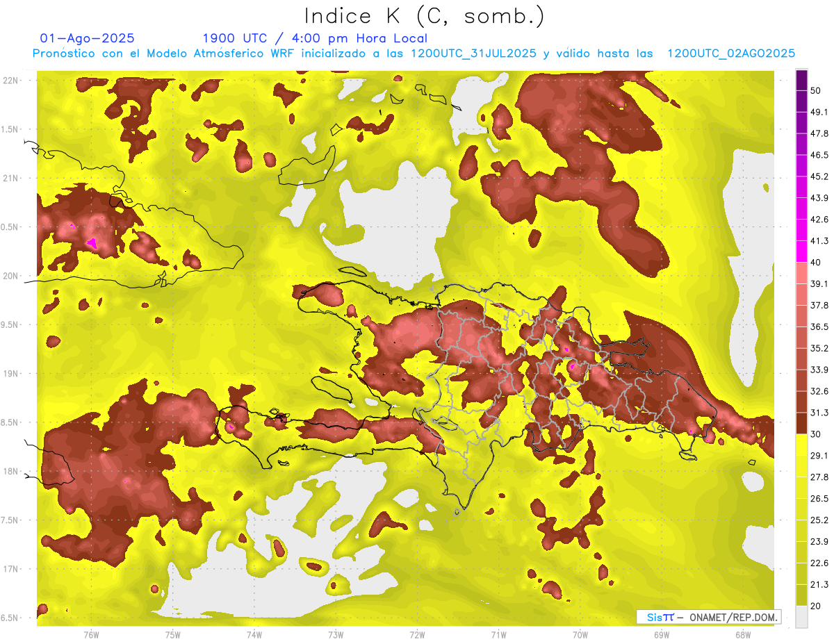
Task: Click the color scale value 20
Action: (x=817, y=606)
